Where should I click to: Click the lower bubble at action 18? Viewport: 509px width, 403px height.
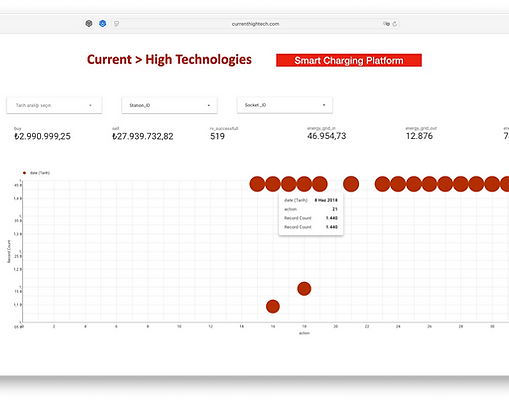click(x=304, y=289)
